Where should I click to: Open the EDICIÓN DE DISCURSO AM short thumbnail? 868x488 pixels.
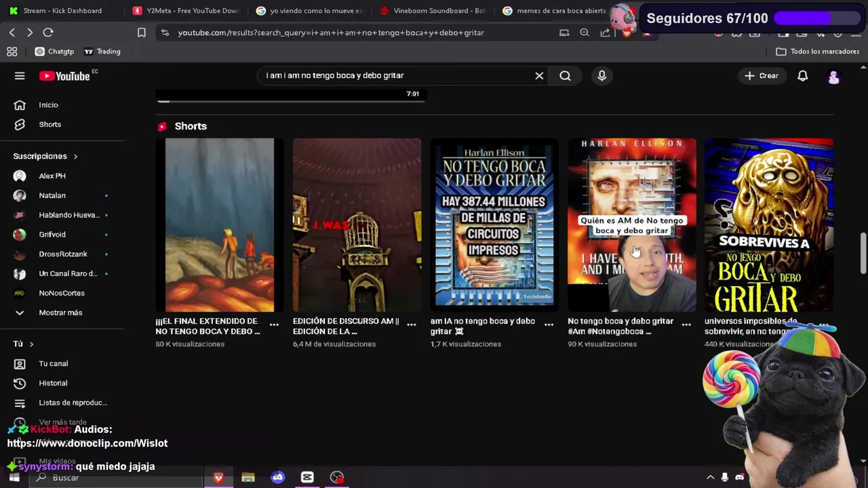pos(357,225)
